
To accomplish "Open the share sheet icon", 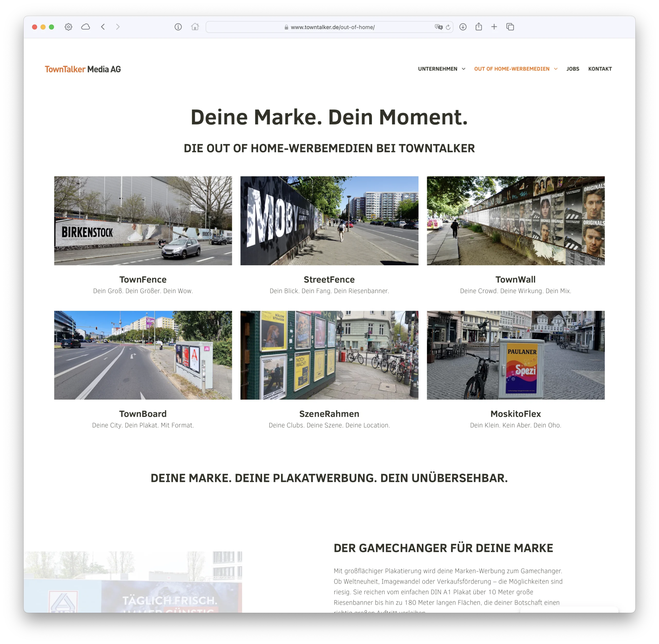I will (x=479, y=27).
